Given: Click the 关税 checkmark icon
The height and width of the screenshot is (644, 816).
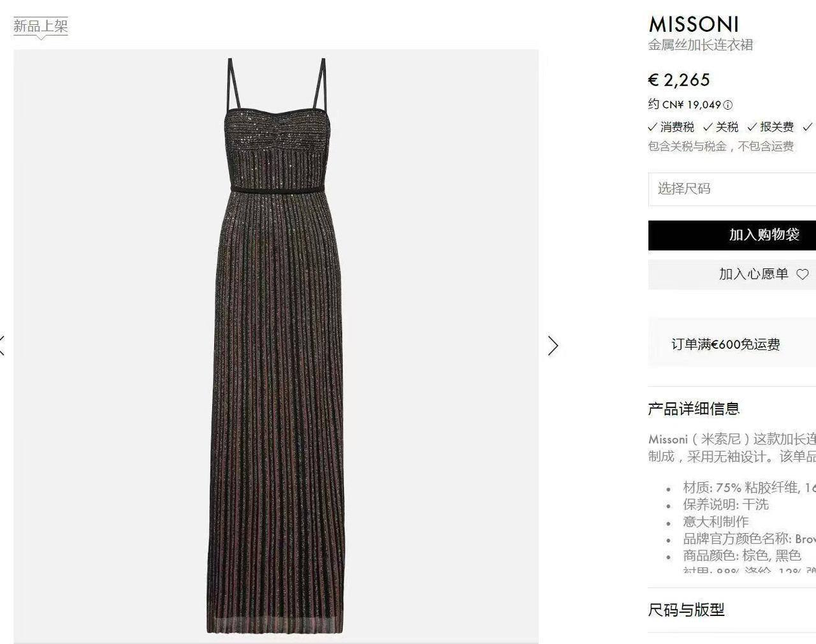Looking at the screenshot, I should point(708,127).
